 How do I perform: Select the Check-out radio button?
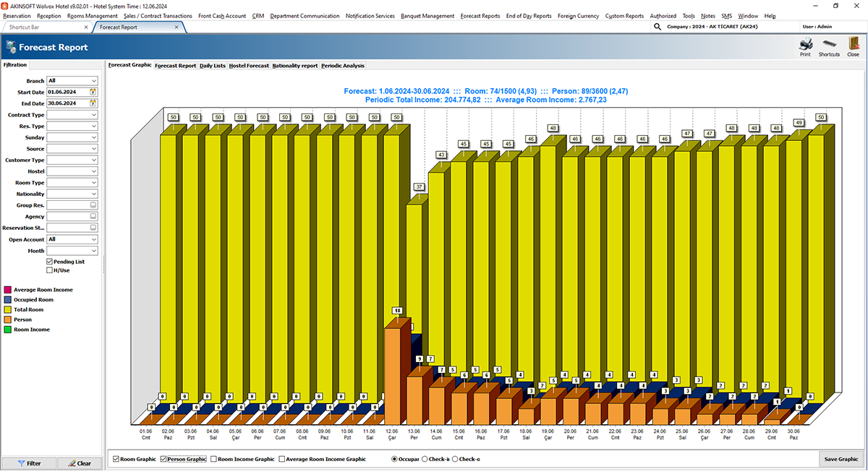tap(455, 459)
